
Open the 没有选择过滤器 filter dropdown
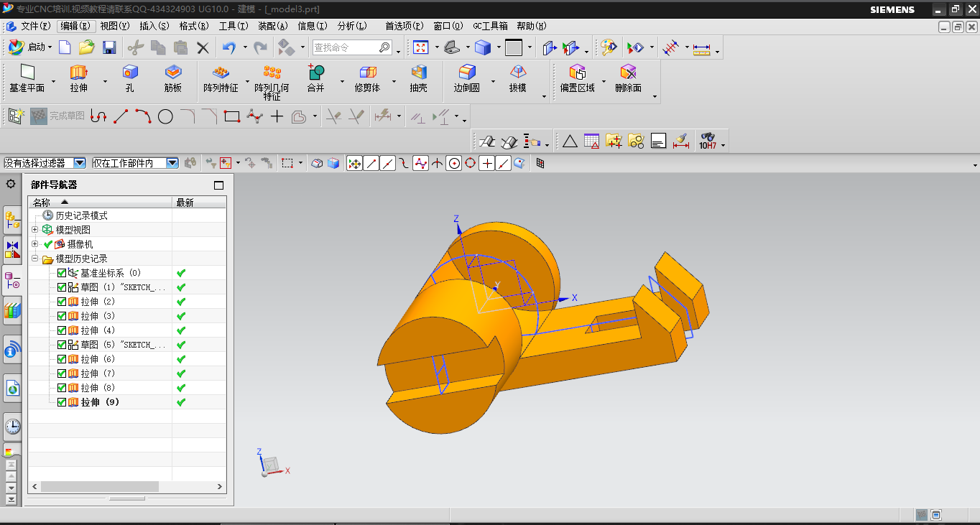79,163
